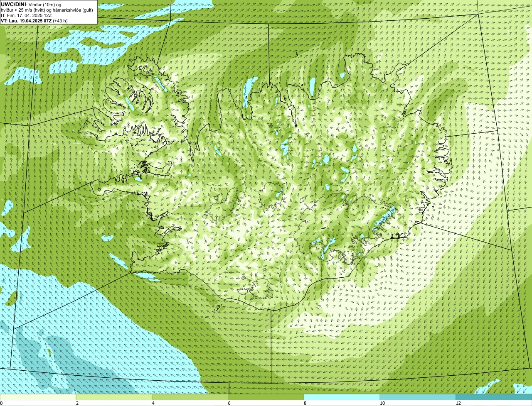Click the "6" label on the color scale
This screenshot has height=406, width=532.
pyautogui.click(x=229, y=403)
